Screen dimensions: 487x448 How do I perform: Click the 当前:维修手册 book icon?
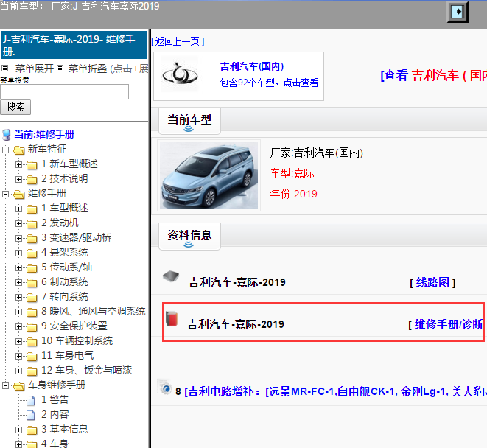(6, 135)
